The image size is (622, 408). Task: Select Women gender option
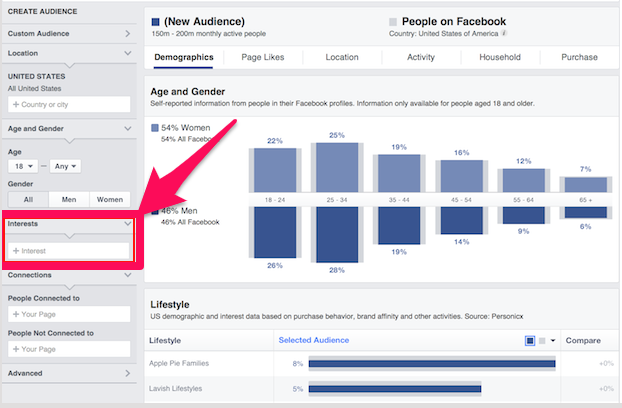click(109, 199)
